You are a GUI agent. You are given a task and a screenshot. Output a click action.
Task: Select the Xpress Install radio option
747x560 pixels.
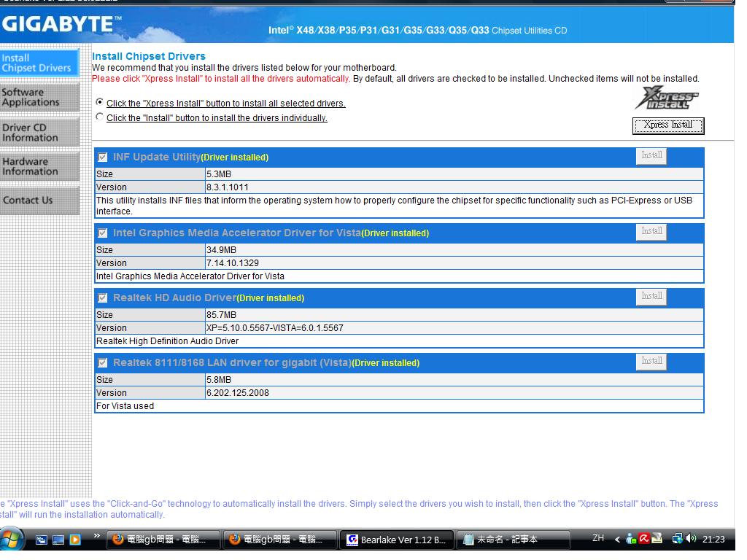(100, 103)
